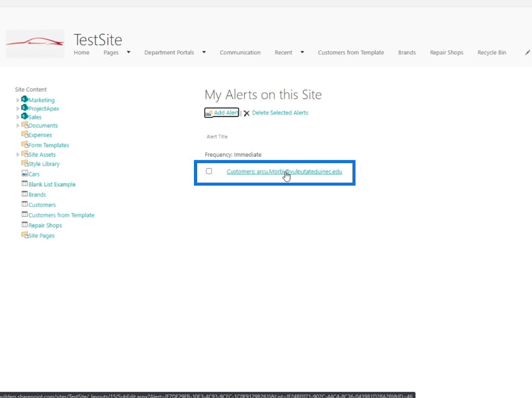Viewport: 532px width, 398px height.
Task: Click the Customers list icon in tree
Action: tap(24, 204)
